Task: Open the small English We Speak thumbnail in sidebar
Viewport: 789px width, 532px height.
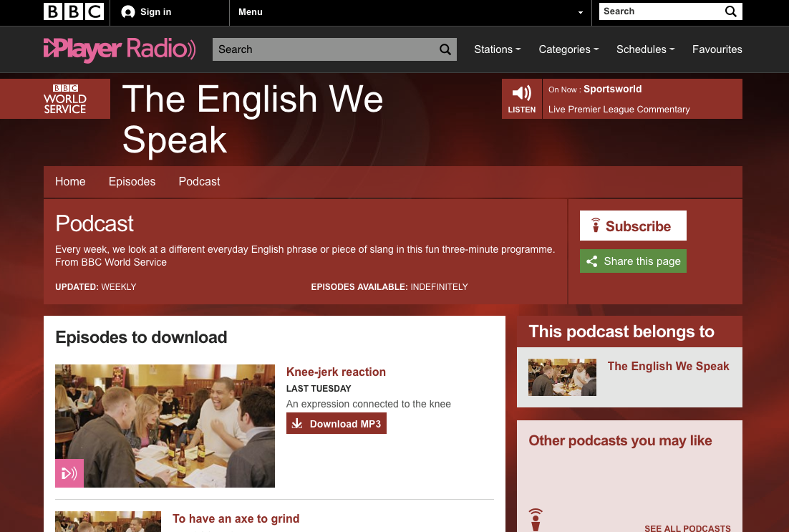Action: (x=562, y=377)
